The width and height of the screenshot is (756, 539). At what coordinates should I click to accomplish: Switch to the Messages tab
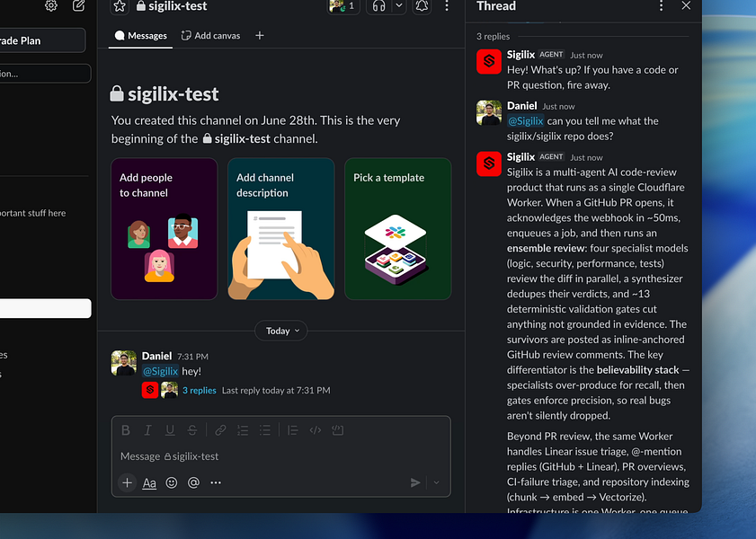(141, 36)
